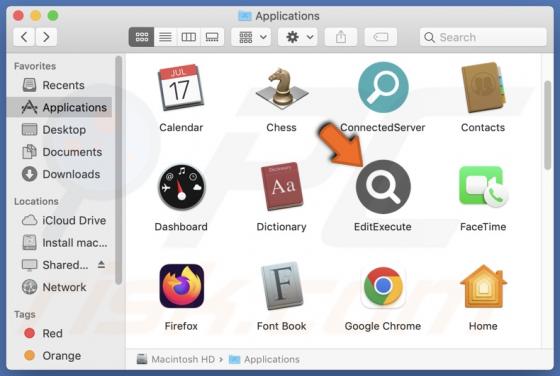Click the Calendar label text
The width and height of the screenshot is (560, 376).
click(181, 127)
